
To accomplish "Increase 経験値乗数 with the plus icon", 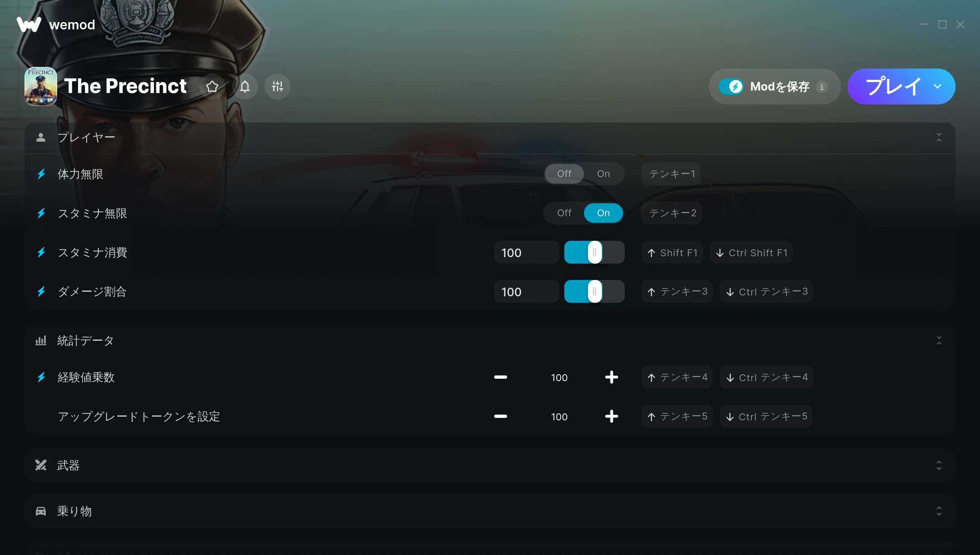I will coord(611,377).
